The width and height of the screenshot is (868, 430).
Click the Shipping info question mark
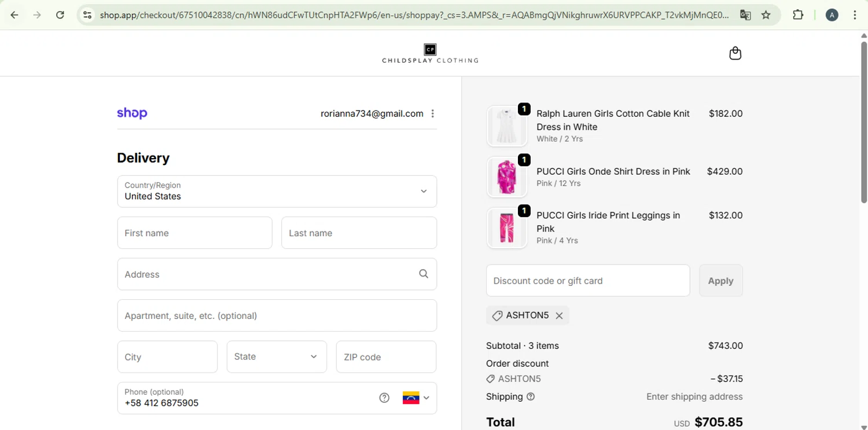531,397
